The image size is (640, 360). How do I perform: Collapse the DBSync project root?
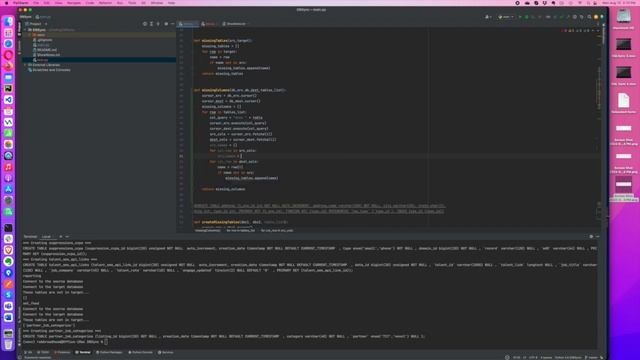point(25,30)
